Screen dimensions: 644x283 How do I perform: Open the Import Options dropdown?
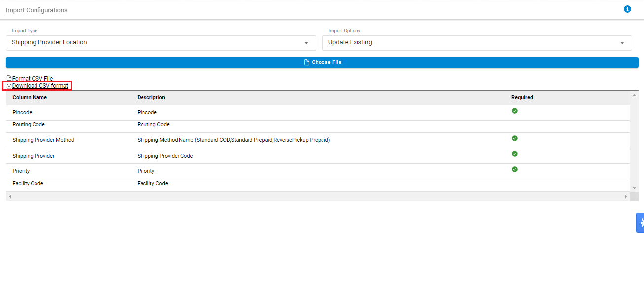click(477, 42)
